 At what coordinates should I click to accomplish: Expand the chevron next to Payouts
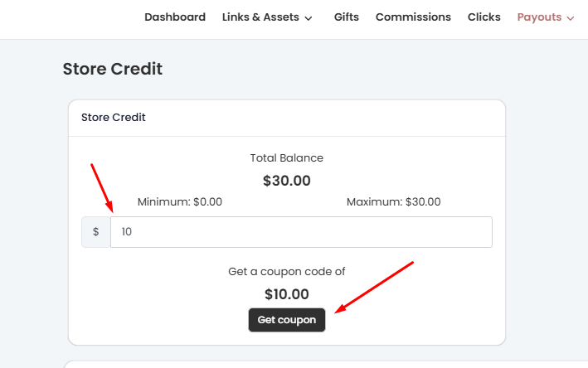click(571, 18)
